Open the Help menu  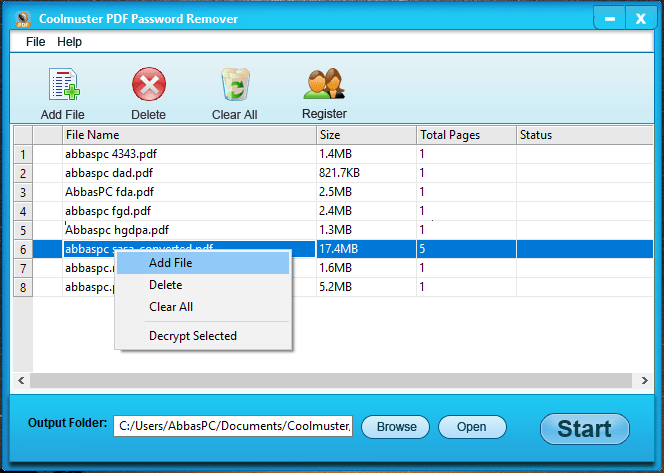tap(69, 41)
